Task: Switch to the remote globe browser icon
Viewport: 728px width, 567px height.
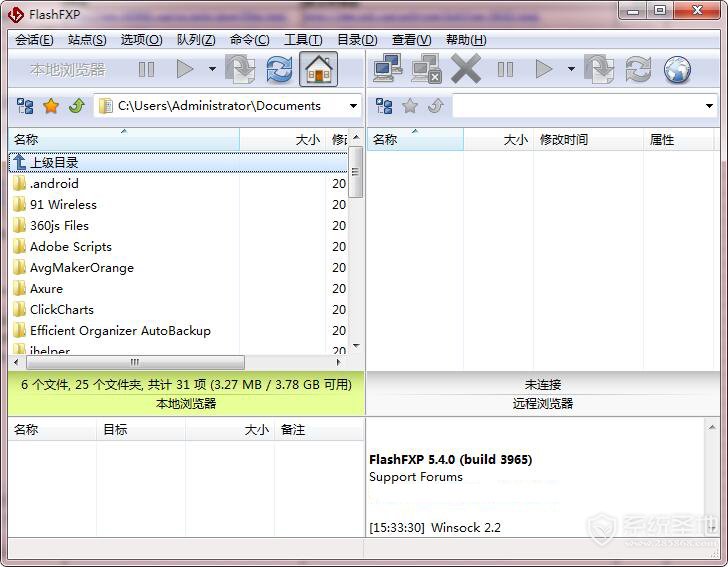Action: click(677, 70)
